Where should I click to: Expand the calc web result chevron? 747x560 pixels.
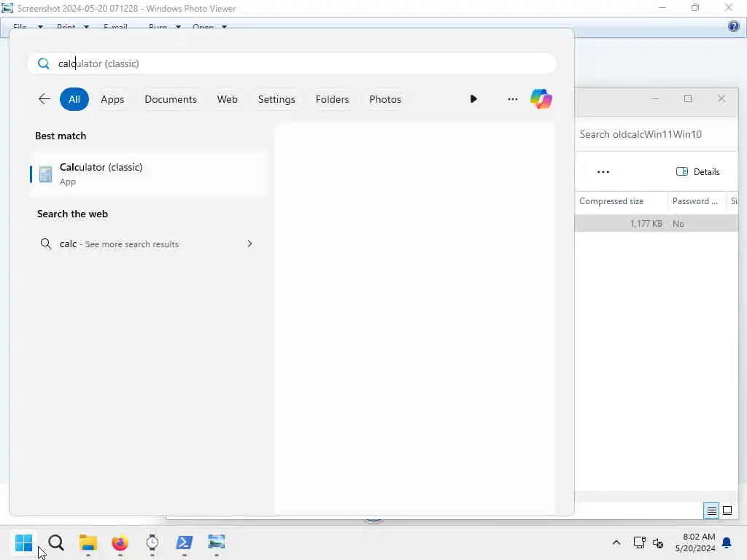pyautogui.click(x=249, y=244)
